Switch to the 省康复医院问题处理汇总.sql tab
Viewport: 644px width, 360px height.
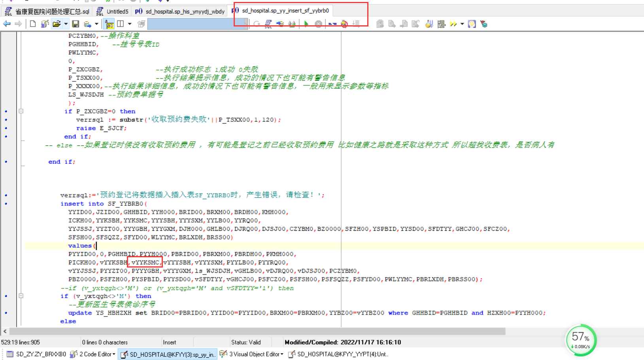pos(47,11)
